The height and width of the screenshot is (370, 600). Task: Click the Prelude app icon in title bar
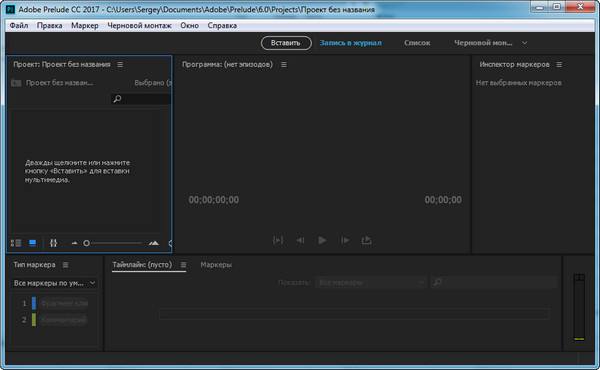pyautogui.click(x=10, y=9)
